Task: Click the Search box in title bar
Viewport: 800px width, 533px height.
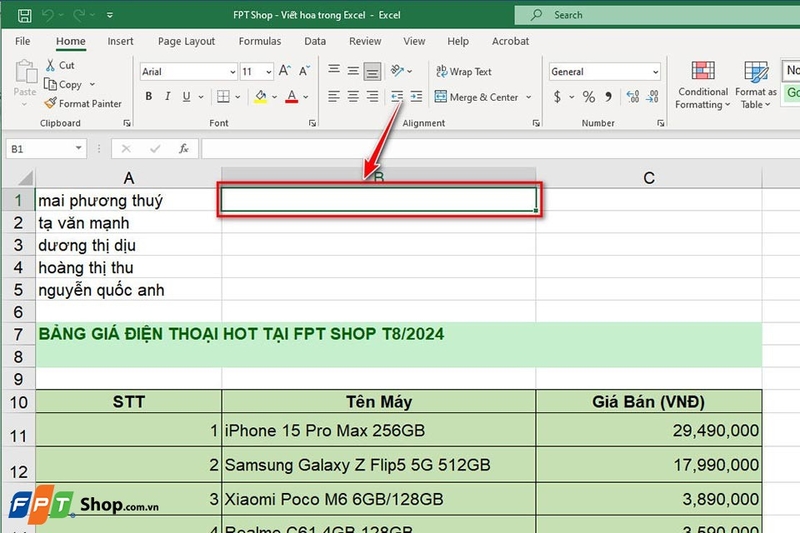Action: [657, 15]
